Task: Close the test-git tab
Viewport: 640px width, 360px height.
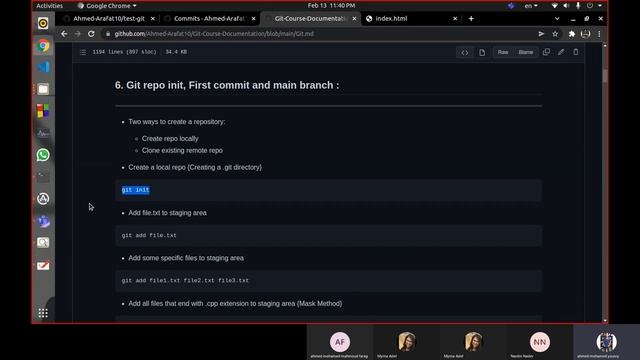Action: (x=153, y=18)
